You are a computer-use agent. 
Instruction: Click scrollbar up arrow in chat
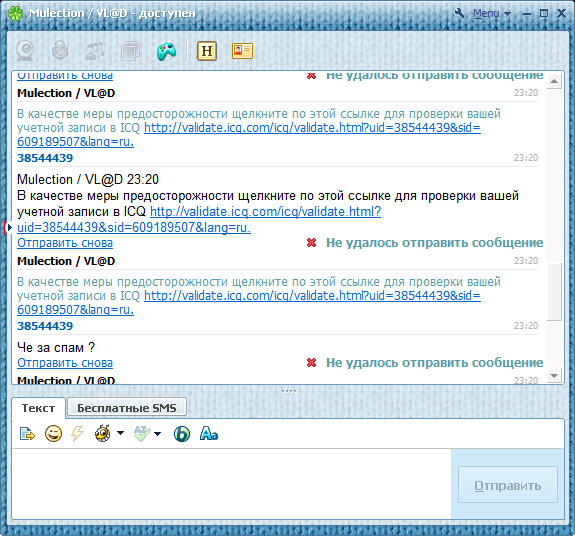(554, 81)
